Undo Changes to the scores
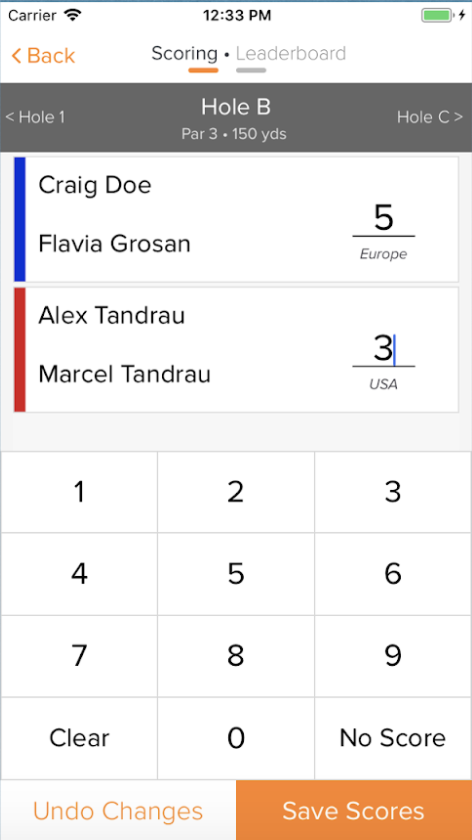This screenshot has width=472, height=840. pyautogui.click(x=118, y=811)
